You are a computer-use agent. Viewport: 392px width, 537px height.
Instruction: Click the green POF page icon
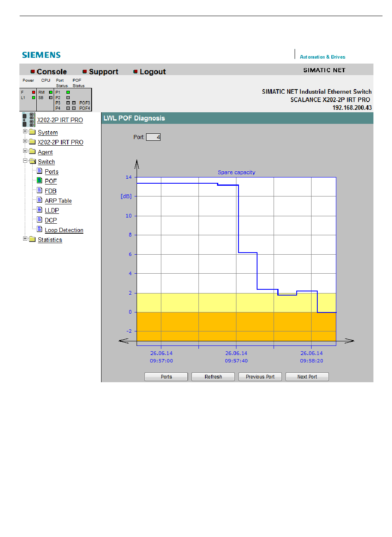click(x=40, y=180)
